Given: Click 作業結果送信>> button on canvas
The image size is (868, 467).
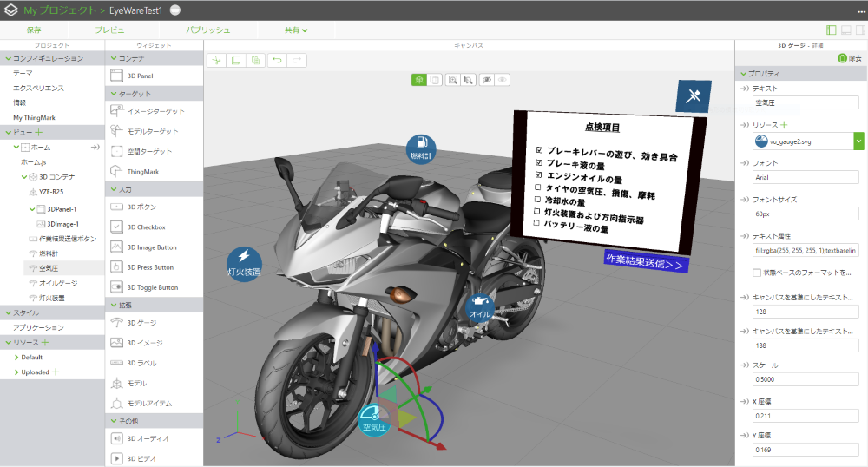Looking at the screenshot, I should 646,262.
